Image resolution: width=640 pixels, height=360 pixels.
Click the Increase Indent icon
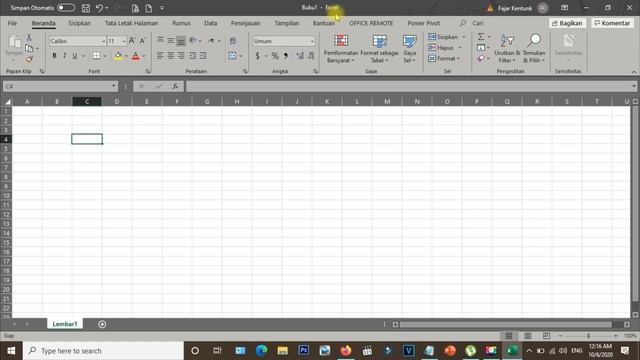tap(203, 56)
